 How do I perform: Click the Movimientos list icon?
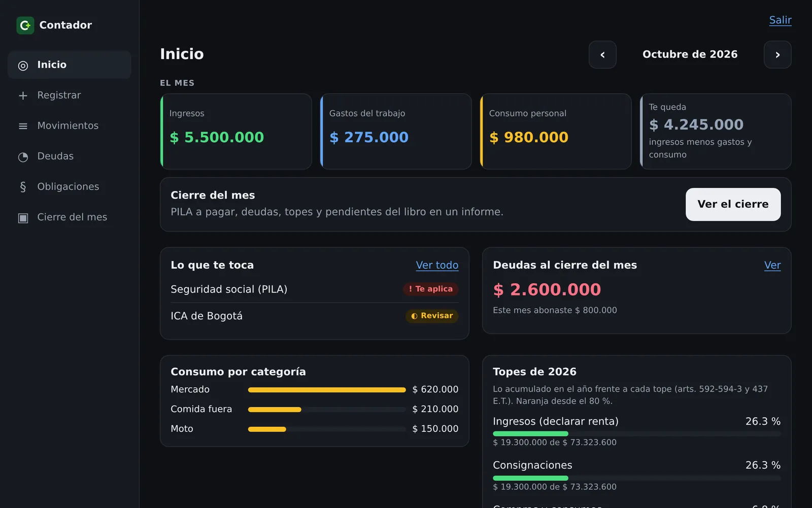(x=23, y=126)
